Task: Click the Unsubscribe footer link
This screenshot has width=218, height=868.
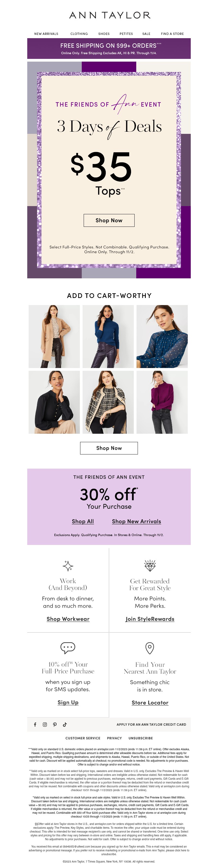Action: (x=141, y=738)
